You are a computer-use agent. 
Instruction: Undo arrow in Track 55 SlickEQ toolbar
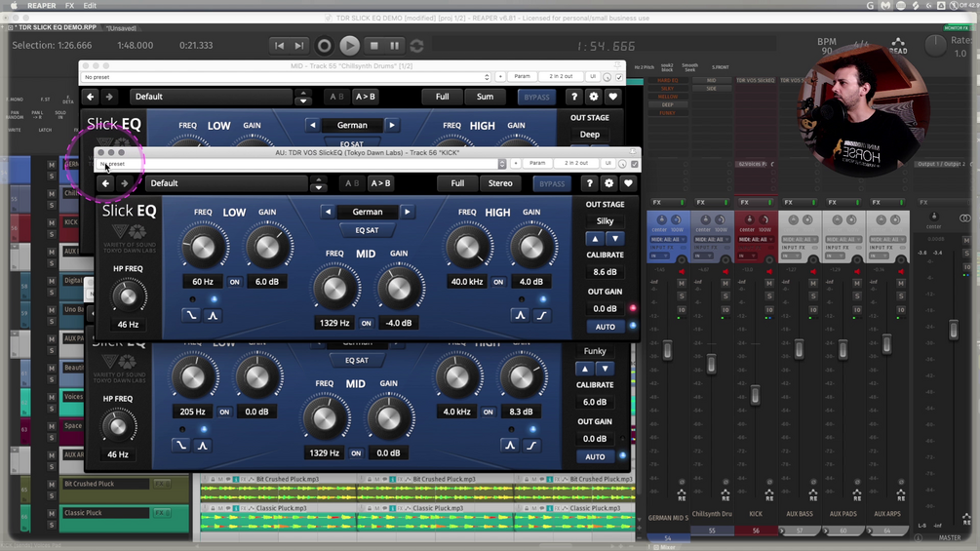[x=90, y=97]
